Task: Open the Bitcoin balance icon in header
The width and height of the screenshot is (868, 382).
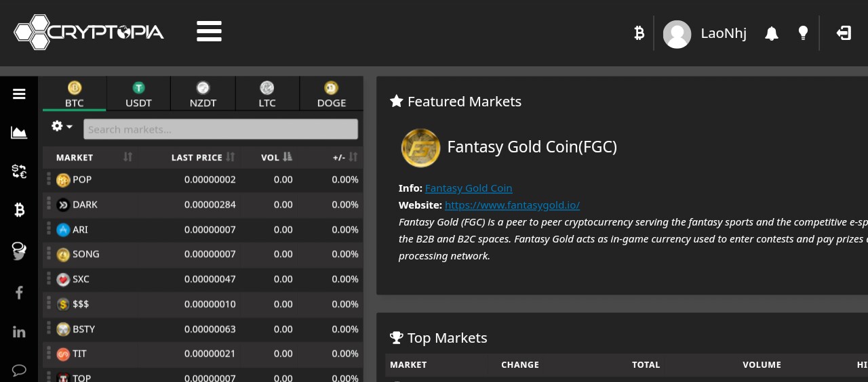Action: point(639,33)
